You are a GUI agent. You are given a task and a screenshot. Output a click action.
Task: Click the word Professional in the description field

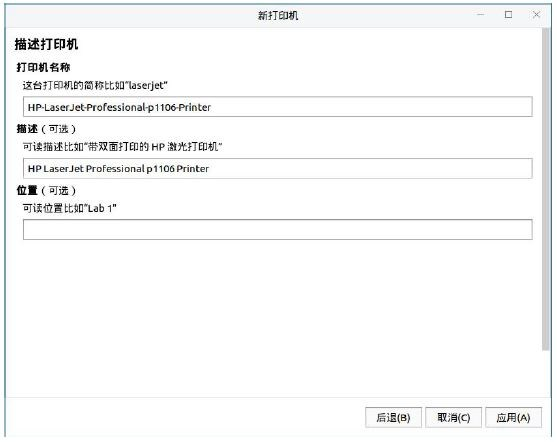pos(115,168)
